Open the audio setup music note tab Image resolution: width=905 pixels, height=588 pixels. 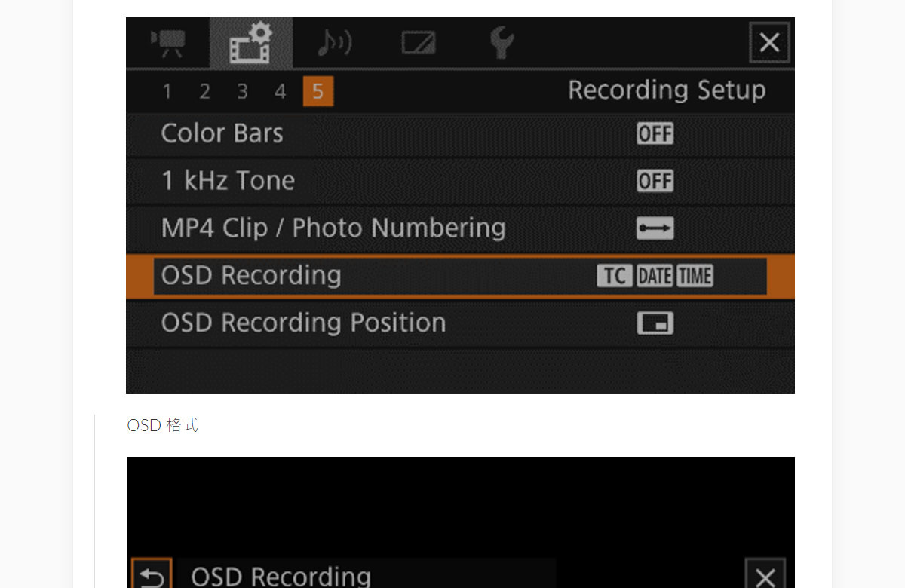click(x=333, y=43)
